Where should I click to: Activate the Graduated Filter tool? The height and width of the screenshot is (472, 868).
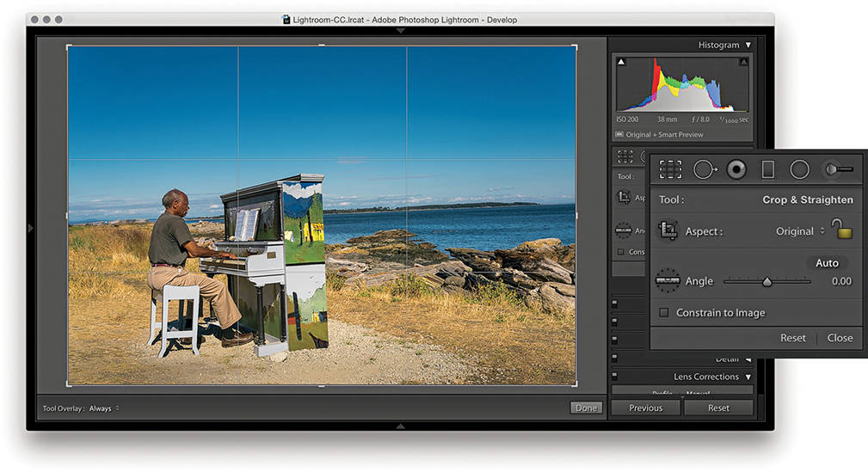767,169
